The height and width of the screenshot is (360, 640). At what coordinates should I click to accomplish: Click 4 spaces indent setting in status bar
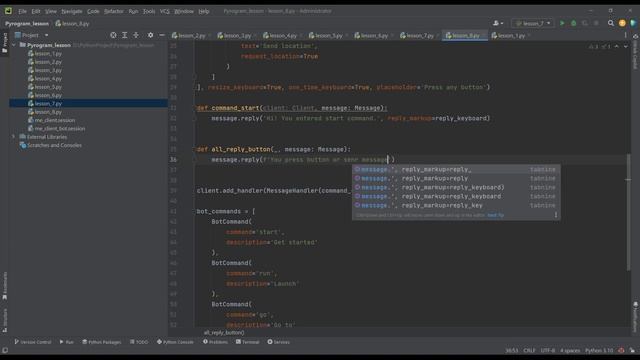[570, 351]
